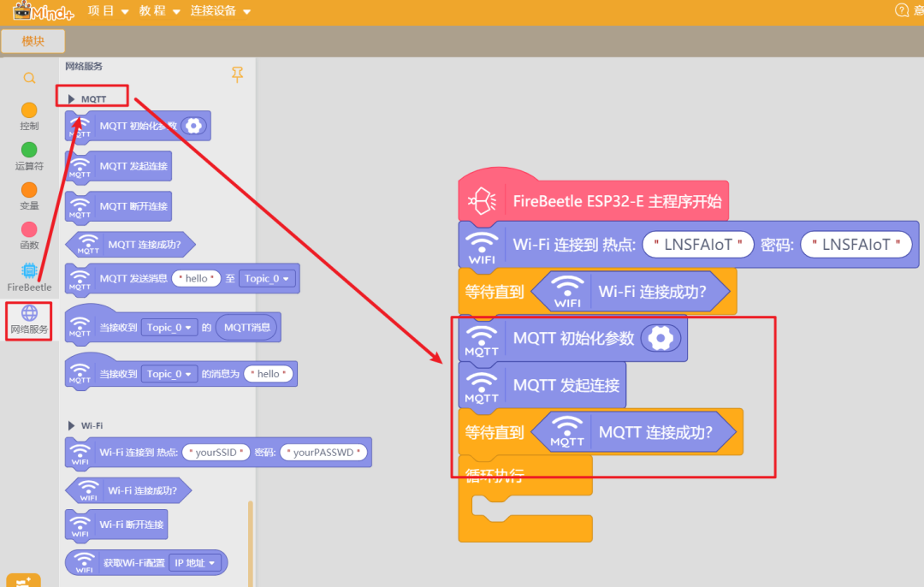Select the FireBeetle chip category
924x587 pixels.
coord(29,277)
